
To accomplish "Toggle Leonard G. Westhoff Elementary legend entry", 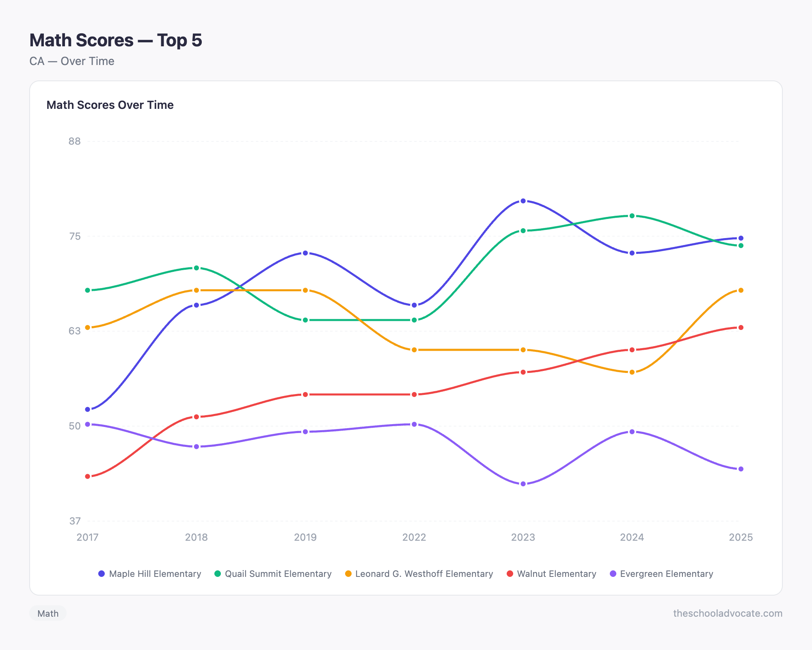I will pos(419,574).
